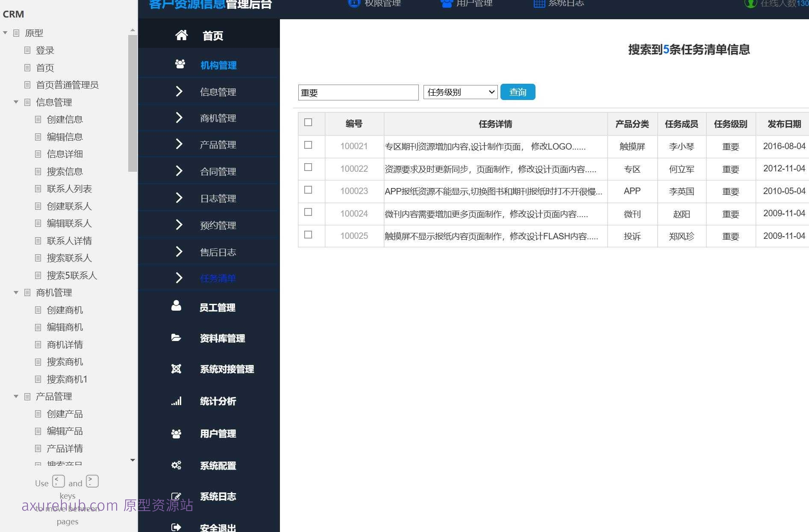The height and width of the screenshot is (532, 809).
Task: Open the 编辑联系人 page link
Action: tap(70, 223)
